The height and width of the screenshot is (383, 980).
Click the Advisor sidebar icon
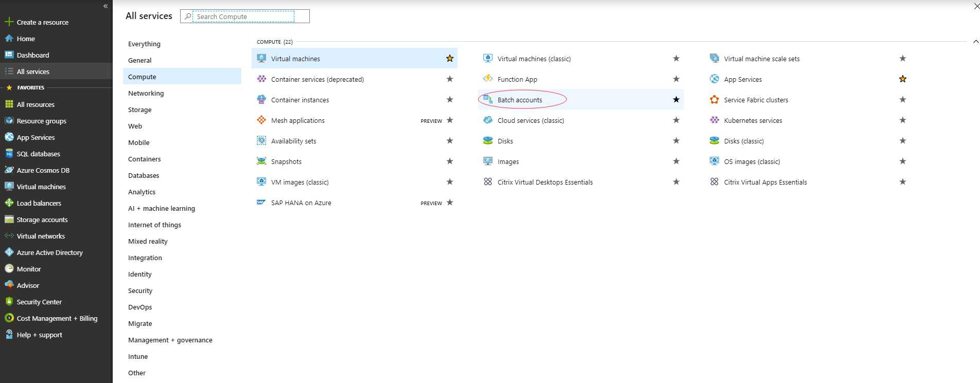(x=9, y=285)
